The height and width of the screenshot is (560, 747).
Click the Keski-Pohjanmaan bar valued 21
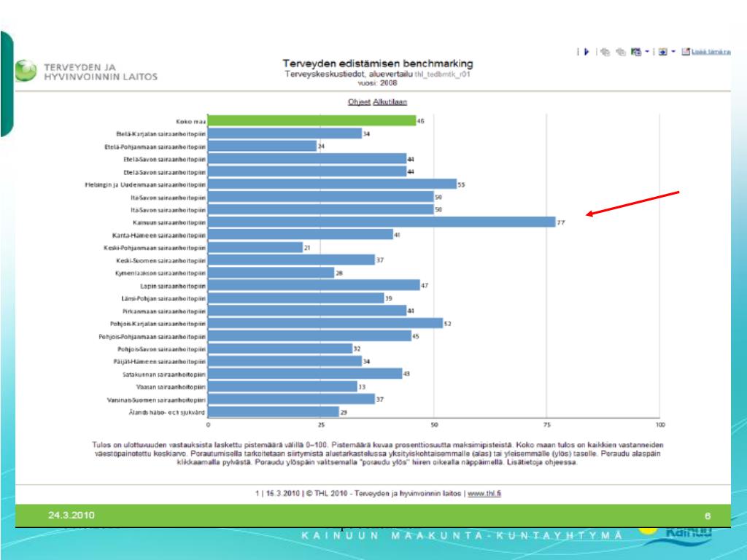[x=255, y=248]
